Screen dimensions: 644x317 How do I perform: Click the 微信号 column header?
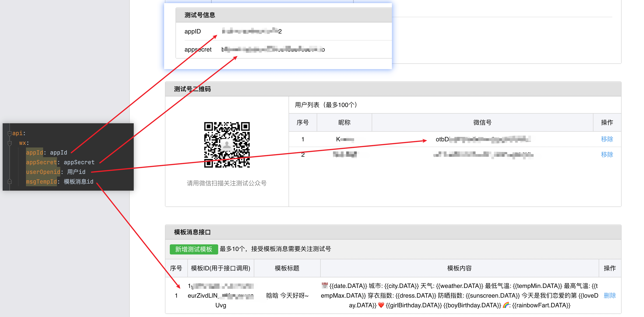[482, 122]
